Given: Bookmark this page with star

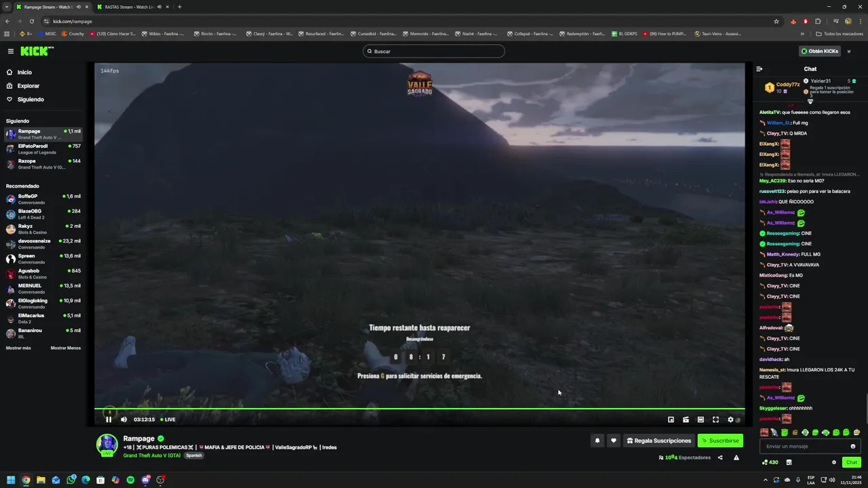Looking at the screenshot, I should [x=776, y=21].
